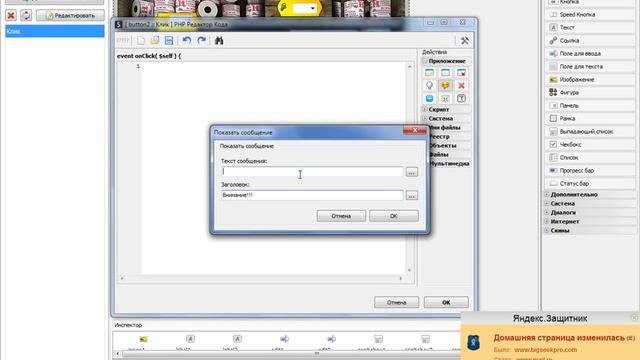This screenshot has height=360, width=640.
Task: Pick the Рамка frame component
Action: coord(590,118)
